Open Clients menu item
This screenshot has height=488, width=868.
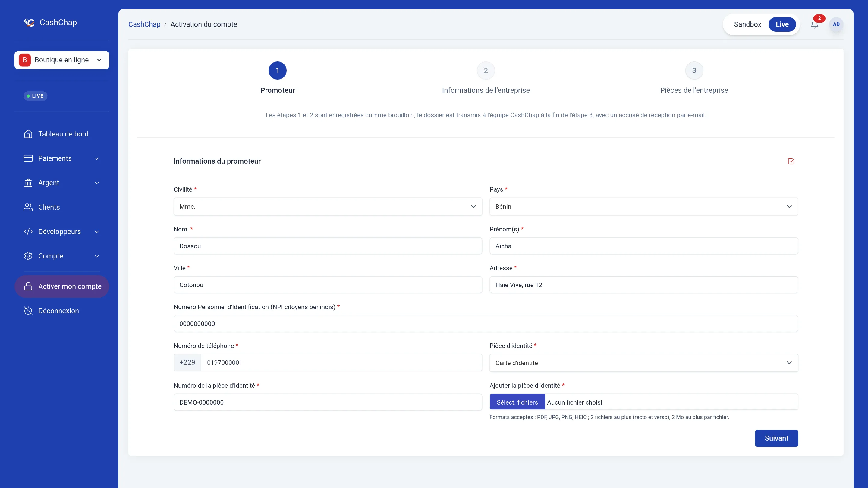(x=62, y=207)
